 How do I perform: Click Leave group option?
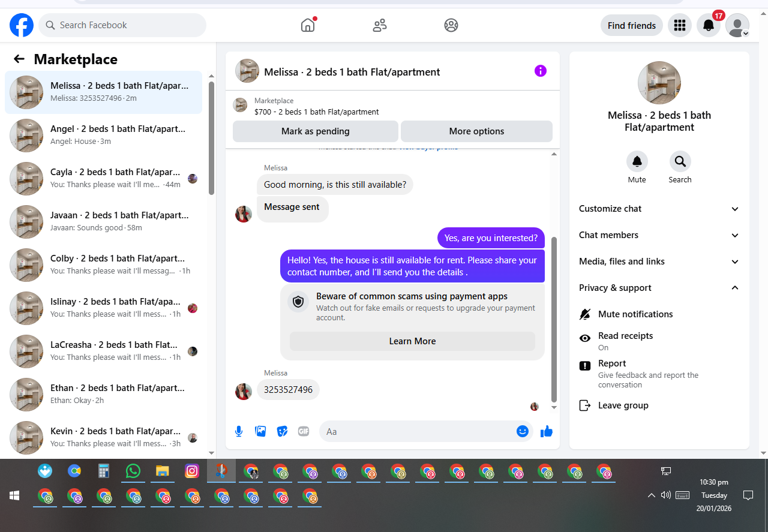(659, 405)
